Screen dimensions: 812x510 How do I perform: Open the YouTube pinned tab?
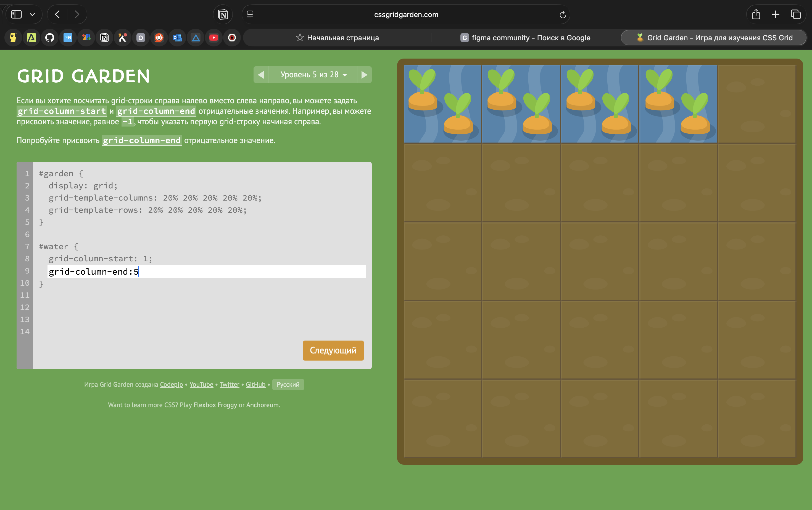[213, 38]
